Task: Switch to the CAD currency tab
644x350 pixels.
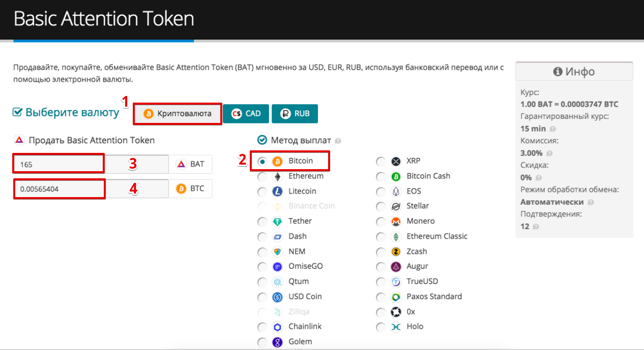Action: pos(245,114)
